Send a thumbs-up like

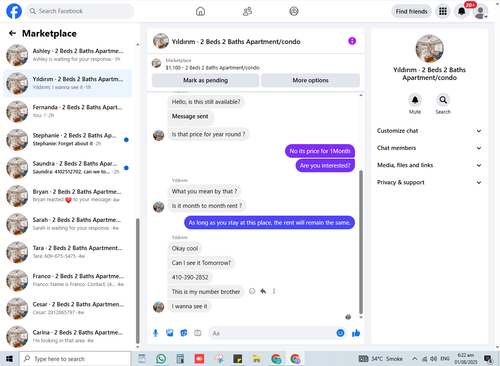click(x=356, y=333)
